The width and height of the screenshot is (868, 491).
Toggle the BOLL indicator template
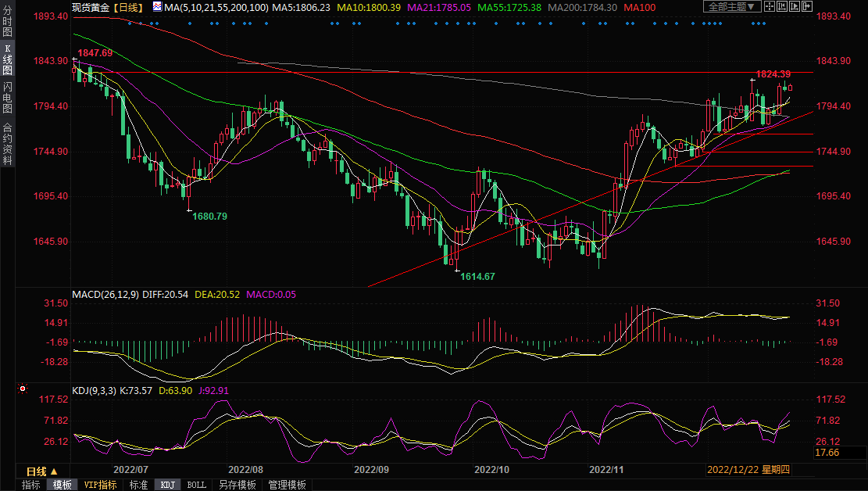(196, 485)
